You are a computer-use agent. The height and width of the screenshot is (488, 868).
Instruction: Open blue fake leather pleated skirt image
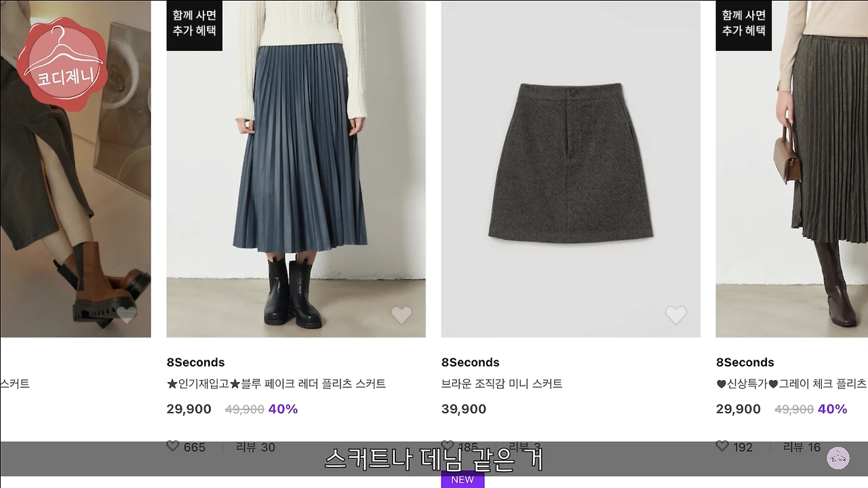click(296, 168)
